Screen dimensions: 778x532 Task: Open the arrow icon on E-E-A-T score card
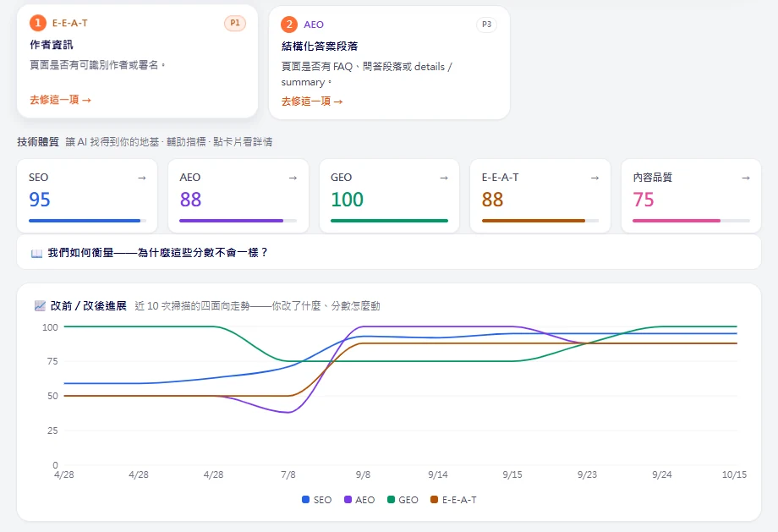[594, 178]
